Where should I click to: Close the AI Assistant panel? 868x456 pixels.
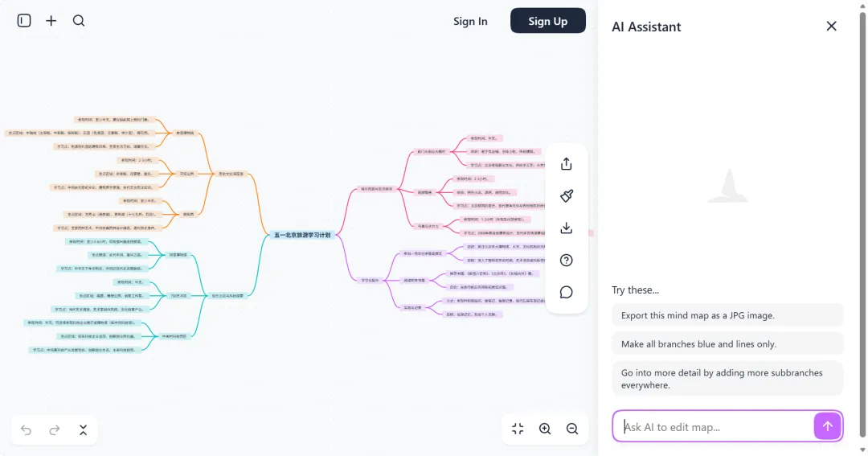click(832, 26)
